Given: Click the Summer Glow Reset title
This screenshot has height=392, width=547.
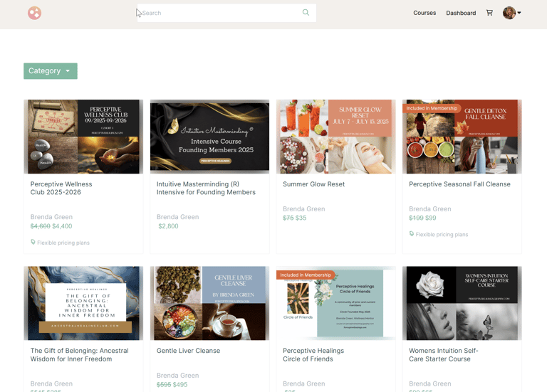Looking at the screenshot, I should click(313, 184).
